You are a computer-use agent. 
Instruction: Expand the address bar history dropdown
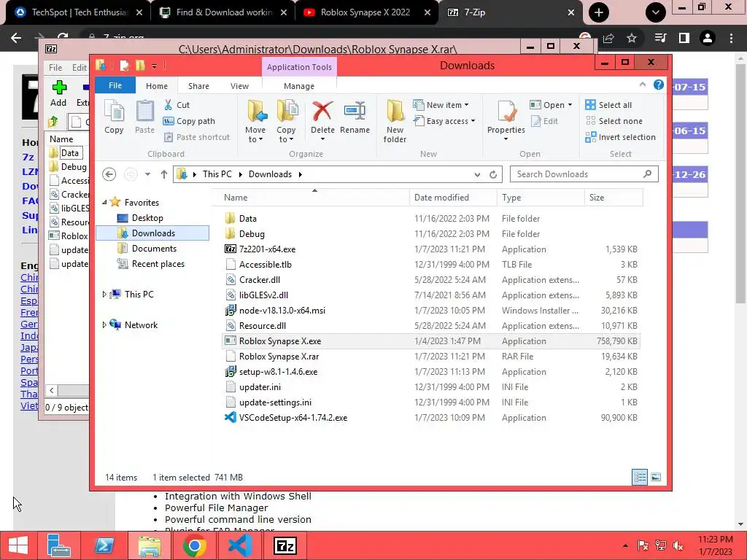477,175
